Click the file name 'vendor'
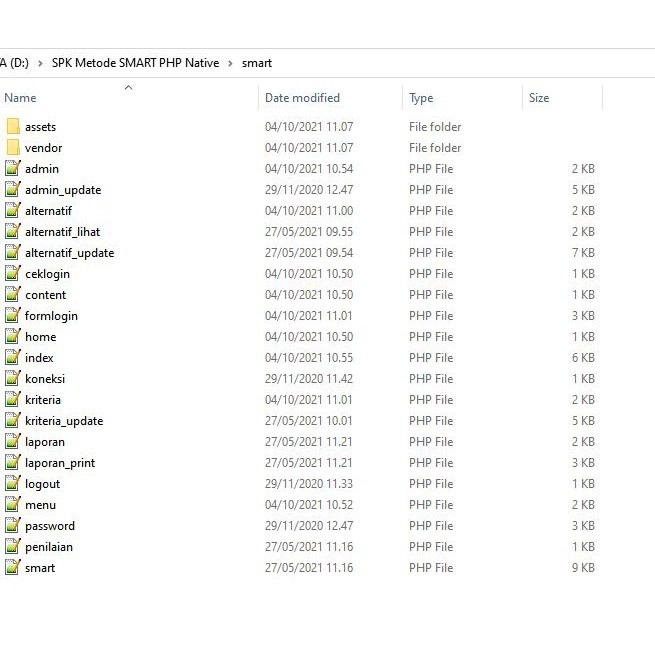 point(43,148)
